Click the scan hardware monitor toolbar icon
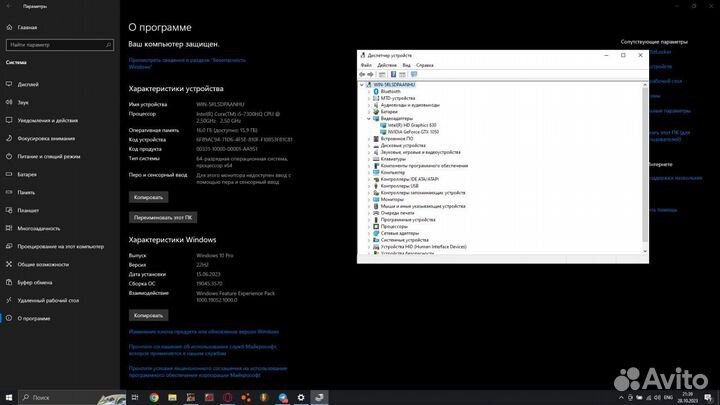This screenshot has width=720, height=405. 414,74
